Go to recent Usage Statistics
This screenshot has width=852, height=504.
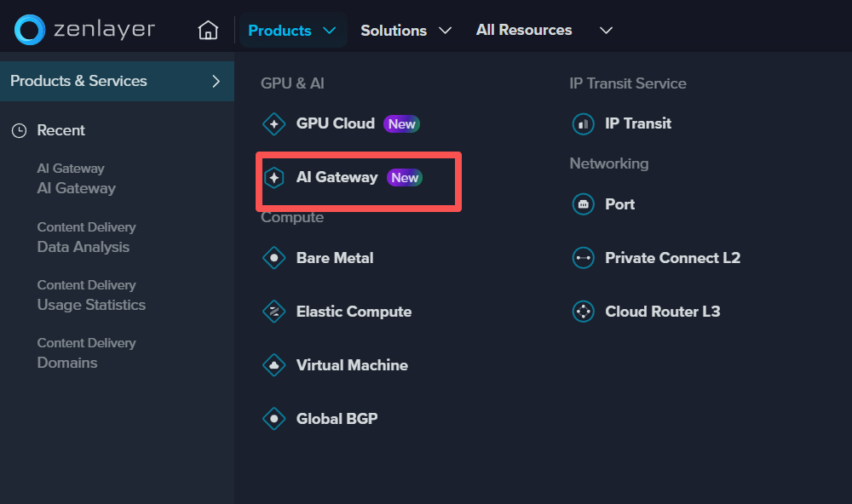coord(91,305)
